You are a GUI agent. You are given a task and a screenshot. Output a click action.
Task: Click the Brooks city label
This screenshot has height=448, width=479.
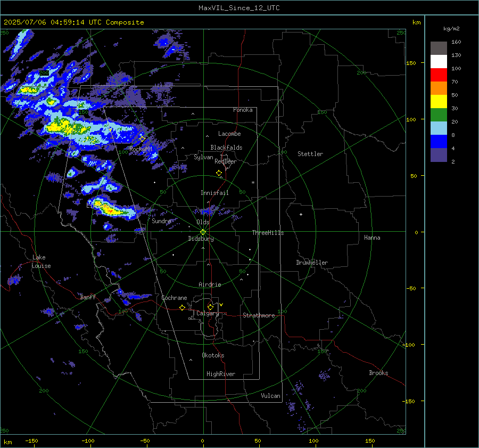click(x=378, y=373)
